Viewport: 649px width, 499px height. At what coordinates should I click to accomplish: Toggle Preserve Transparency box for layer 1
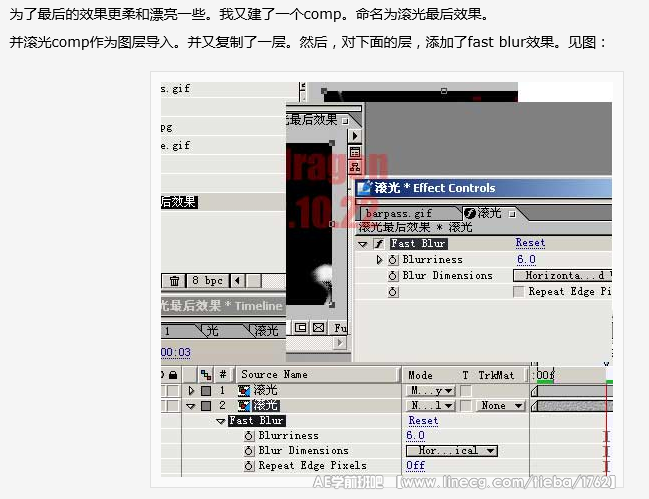click(x=466, y=391)
